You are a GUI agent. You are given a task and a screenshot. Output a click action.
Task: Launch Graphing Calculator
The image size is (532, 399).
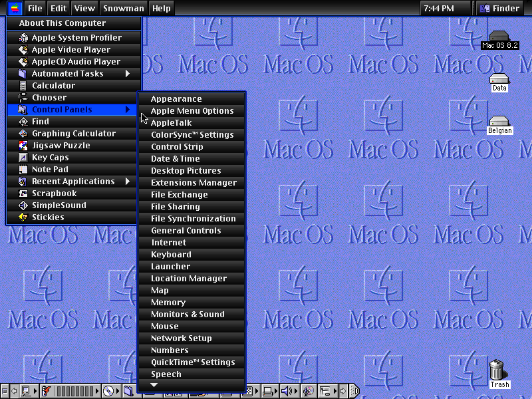[x=72, y=134]
